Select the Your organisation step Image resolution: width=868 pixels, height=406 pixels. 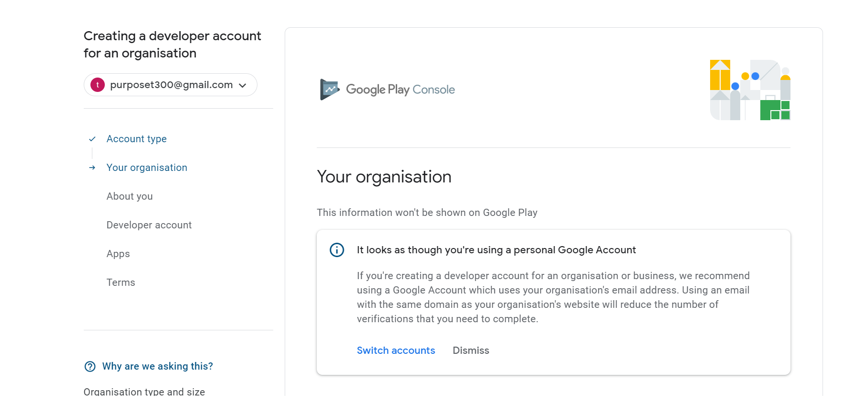pos(147,168)
